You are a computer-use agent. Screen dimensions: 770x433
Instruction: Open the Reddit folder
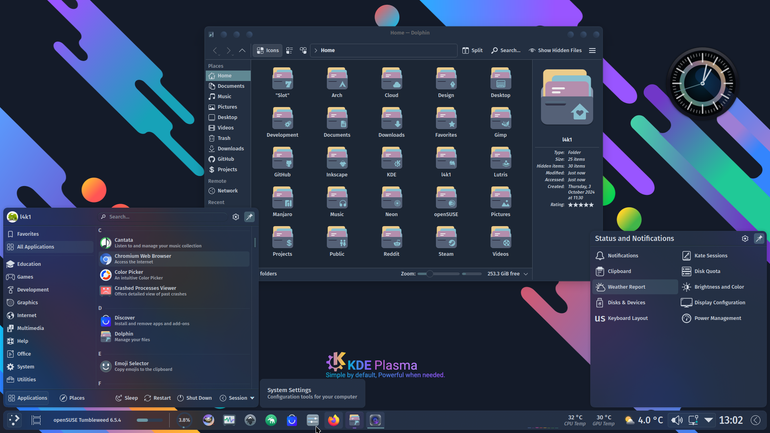(391, 241)
